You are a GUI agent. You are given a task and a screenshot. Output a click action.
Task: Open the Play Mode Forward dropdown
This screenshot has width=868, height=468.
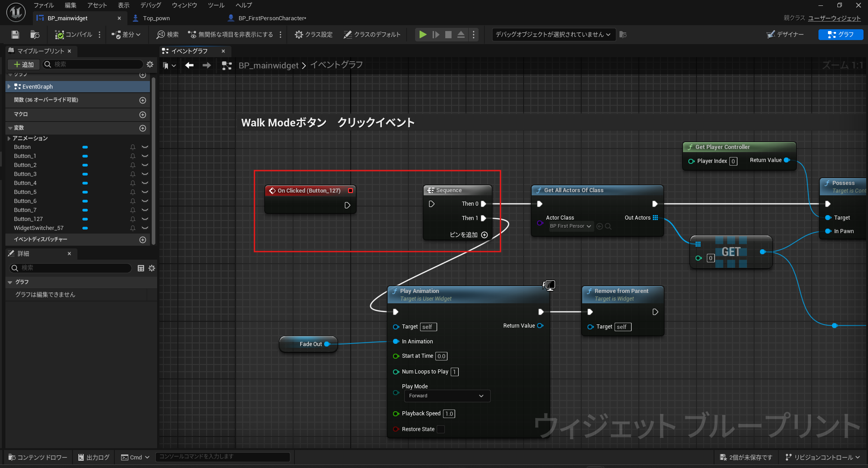(447, 396)
